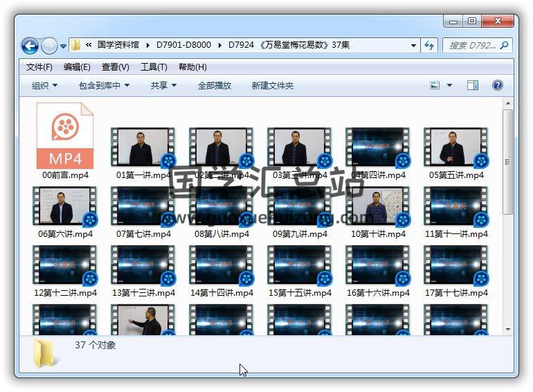Click the 新建文件夹 button
This screenshot has height=392, width=533.
pos(272,85)
